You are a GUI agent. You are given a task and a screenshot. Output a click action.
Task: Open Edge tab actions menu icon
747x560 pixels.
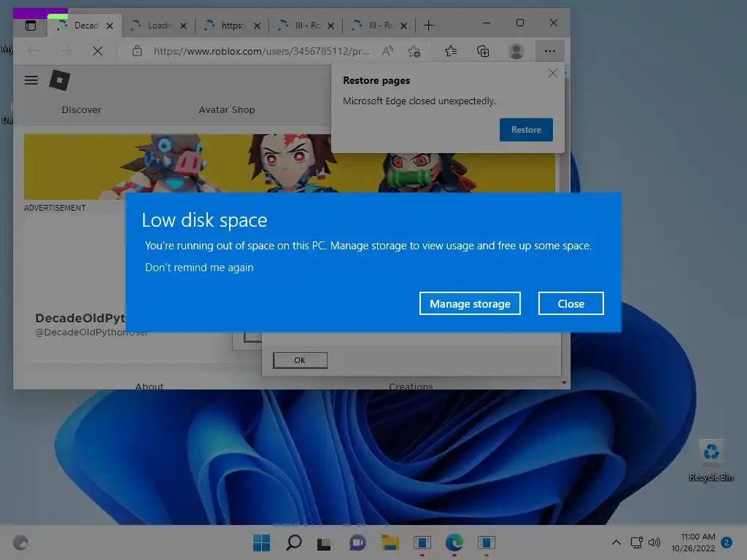tap(31, 26)
